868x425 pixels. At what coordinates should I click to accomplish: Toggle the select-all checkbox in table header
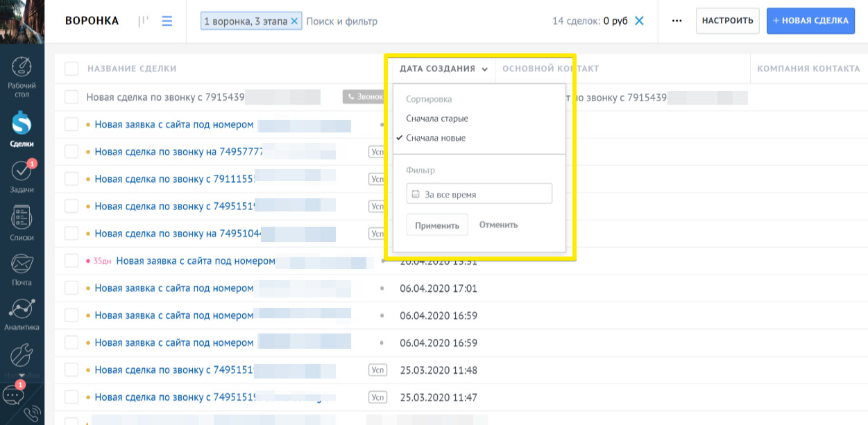point(71,69)
